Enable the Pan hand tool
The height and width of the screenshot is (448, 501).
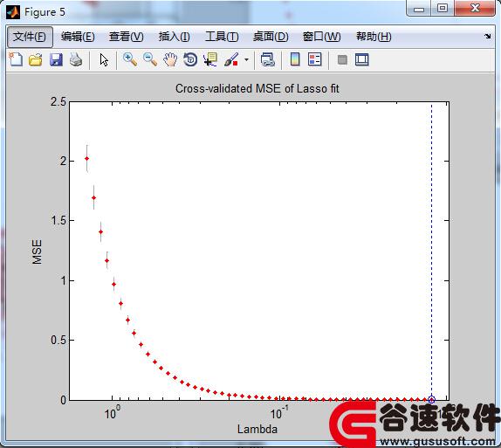[x=170, y=59]
